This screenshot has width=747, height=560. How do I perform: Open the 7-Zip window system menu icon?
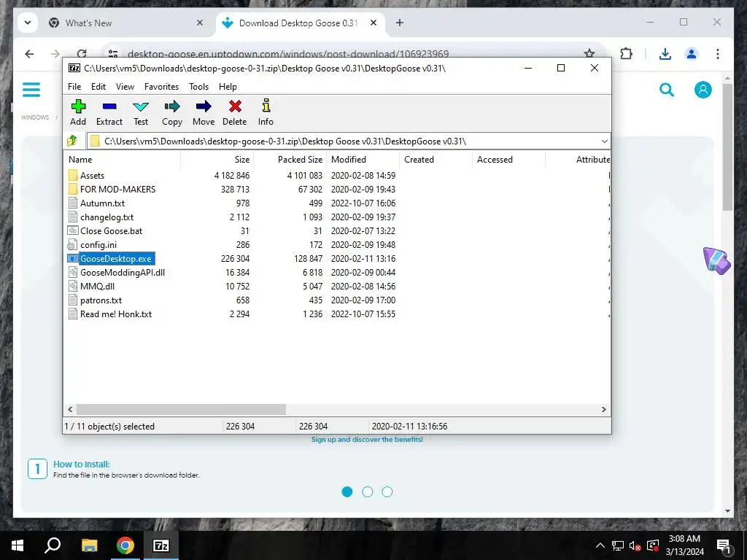pos(74,68)
